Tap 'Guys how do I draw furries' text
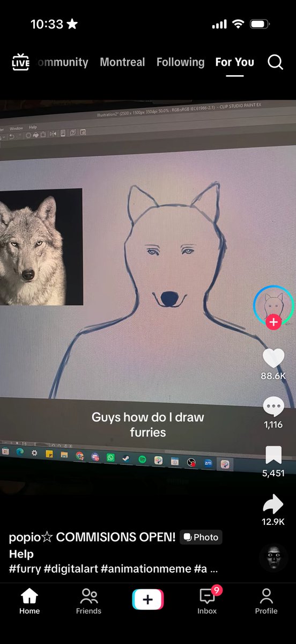296x644 pixels. tap(148, 424)
